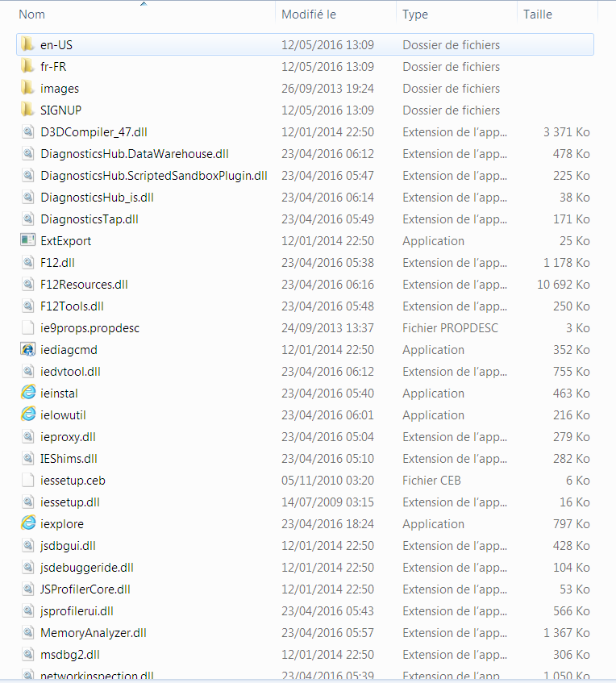
Task: Click the iexplore Internet Explorer icon
Action: (x=28, y=523)
